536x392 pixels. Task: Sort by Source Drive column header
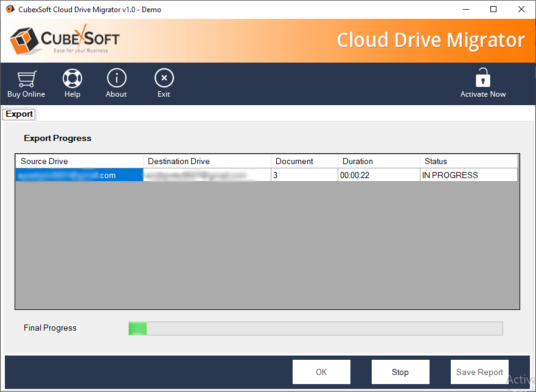pos(79,161)
